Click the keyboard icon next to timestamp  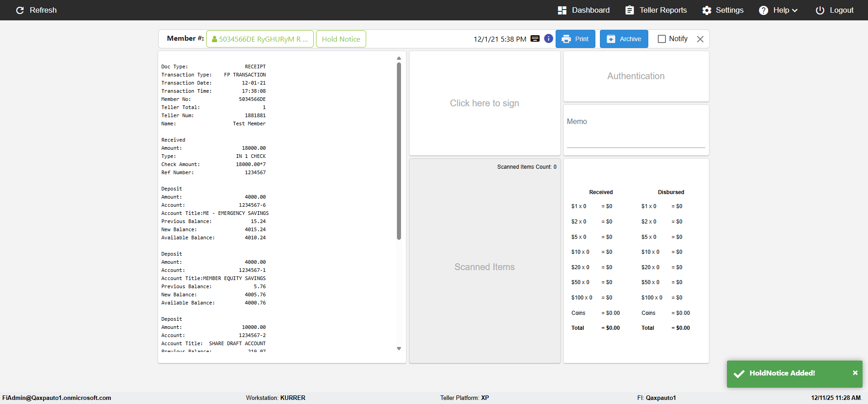point(535,38)
